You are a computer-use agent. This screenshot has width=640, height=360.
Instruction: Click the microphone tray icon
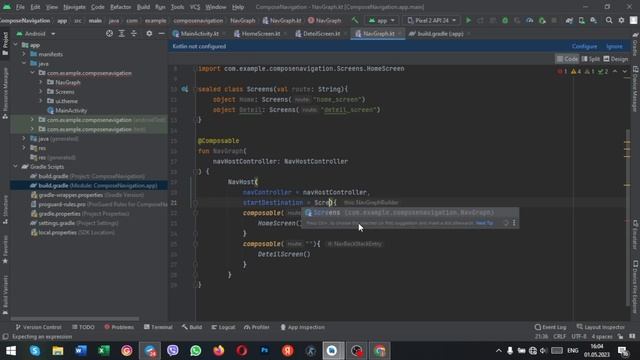(x=510, y=351)
